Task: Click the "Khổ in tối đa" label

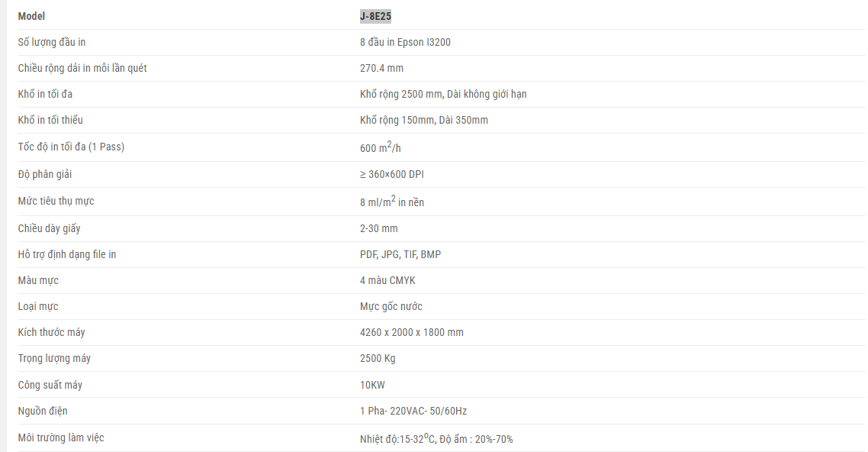Action: [46, 94]
